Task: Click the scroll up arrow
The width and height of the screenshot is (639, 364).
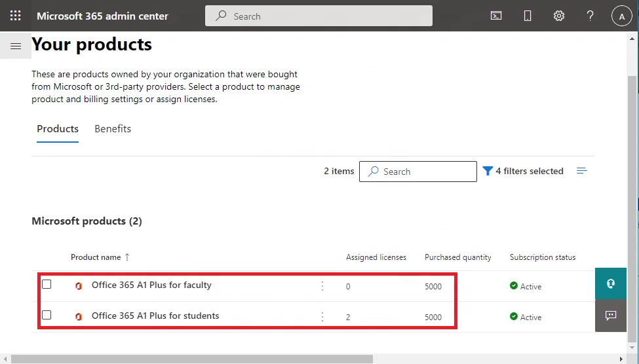Action: pos(632,39)
